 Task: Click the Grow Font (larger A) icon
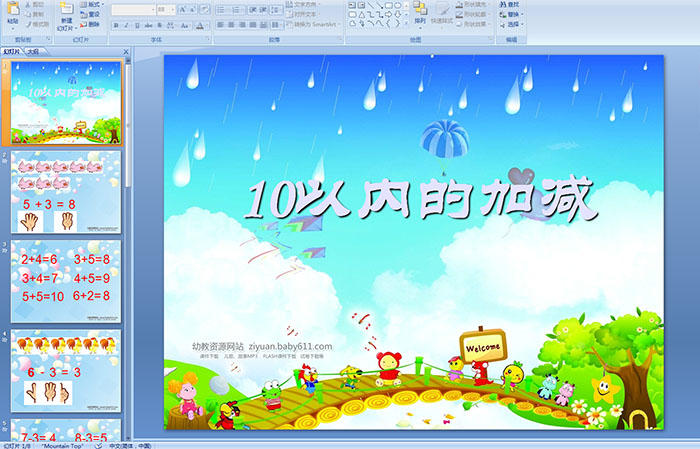(x=183, y=9)
